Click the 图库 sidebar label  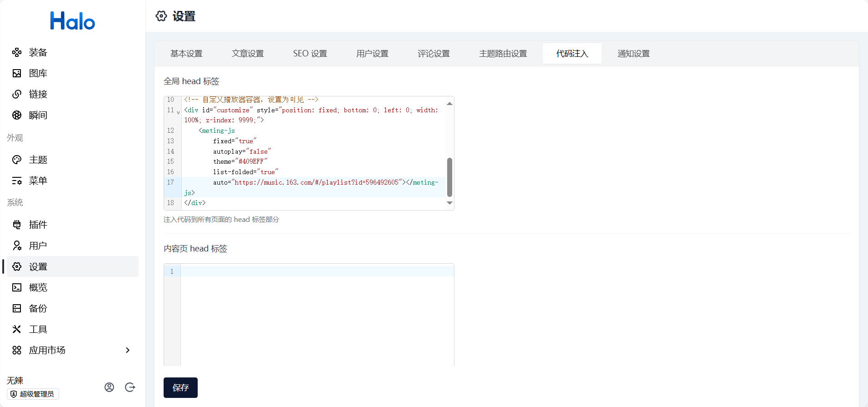pyautogui.click(x=38, y=73)
